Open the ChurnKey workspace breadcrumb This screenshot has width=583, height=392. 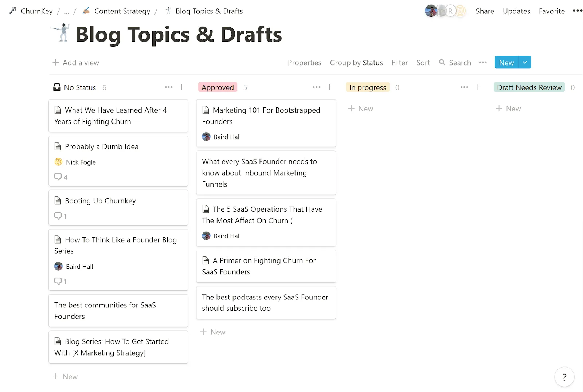31,11
